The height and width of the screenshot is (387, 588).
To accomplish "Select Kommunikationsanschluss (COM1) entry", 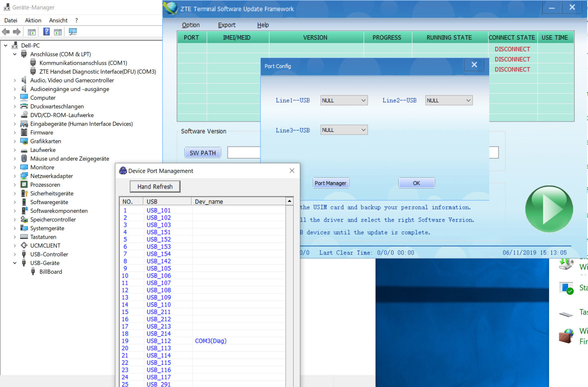I will (x=83, y=63).
